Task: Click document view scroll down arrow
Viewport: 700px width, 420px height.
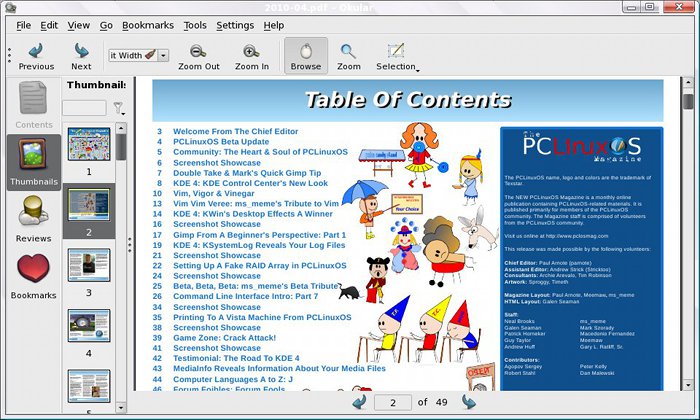Action: coord(688,384)
